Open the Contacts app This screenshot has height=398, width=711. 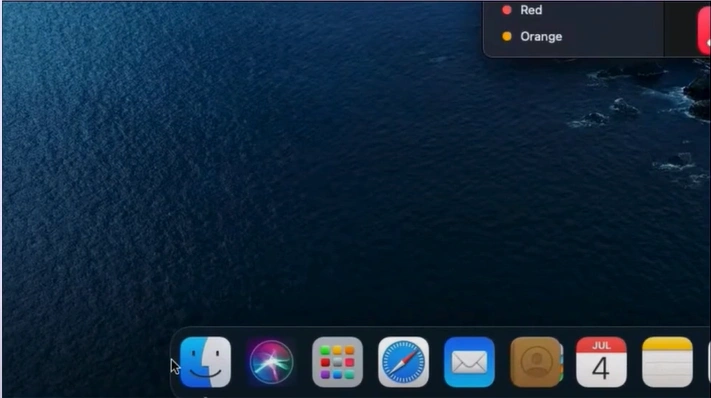click(x=536, y=362)
